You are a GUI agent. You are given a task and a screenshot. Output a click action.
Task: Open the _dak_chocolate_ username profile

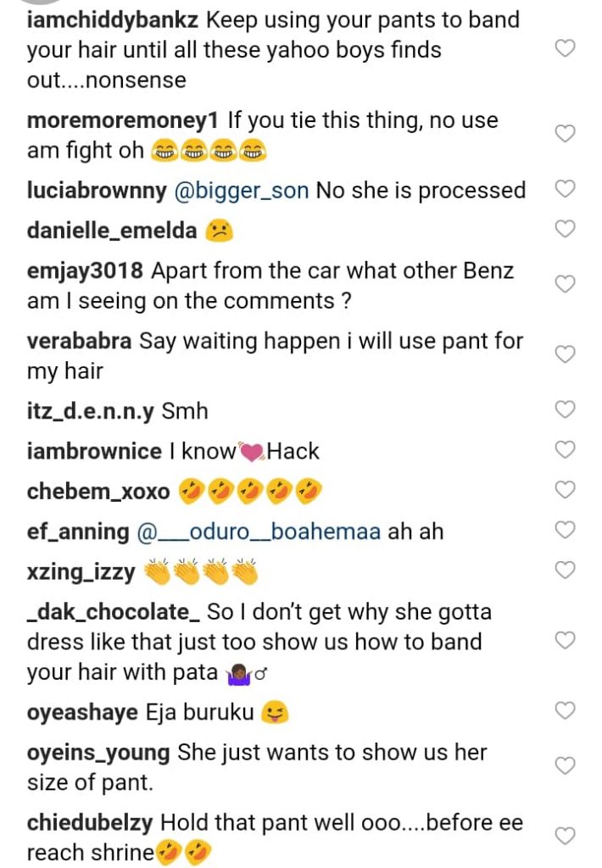click(114, 612)
